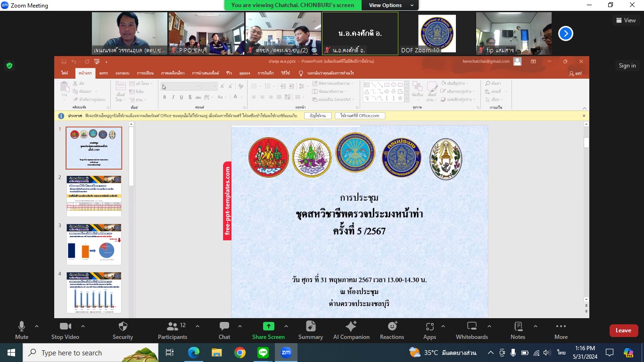Image resolution: width=644 pixels, height=362 pixels.
Task: Click the Task View taskbar icon
Action: point(170,353)
